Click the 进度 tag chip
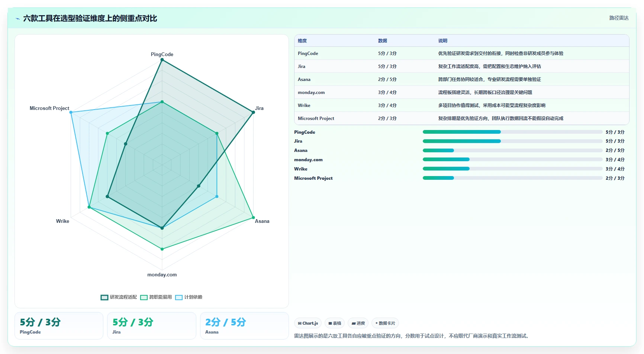The image size is (644, 354). pos(358,323)
